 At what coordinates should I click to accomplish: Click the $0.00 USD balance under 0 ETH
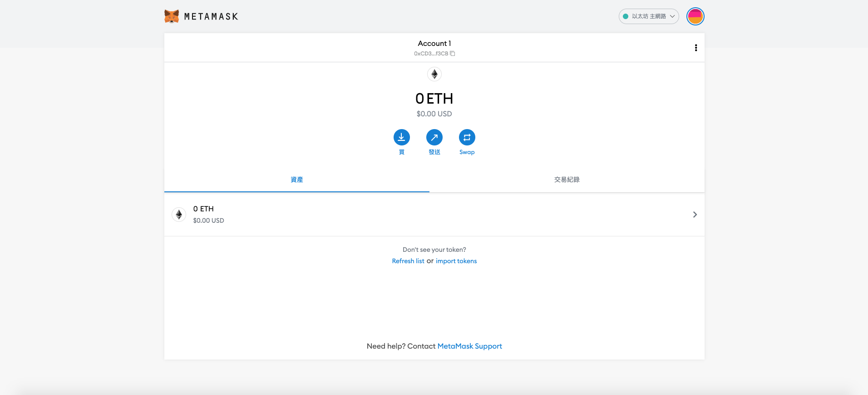click(434, 114)
